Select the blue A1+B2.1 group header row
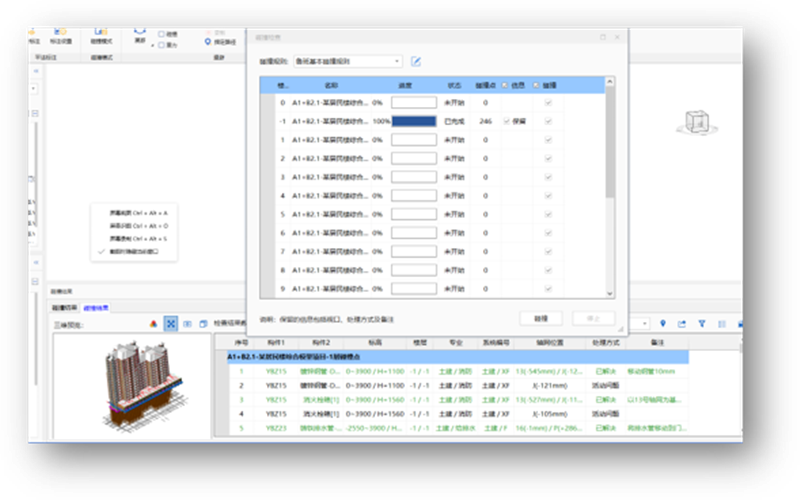The image size is (800, 500). tap(458, 357)
